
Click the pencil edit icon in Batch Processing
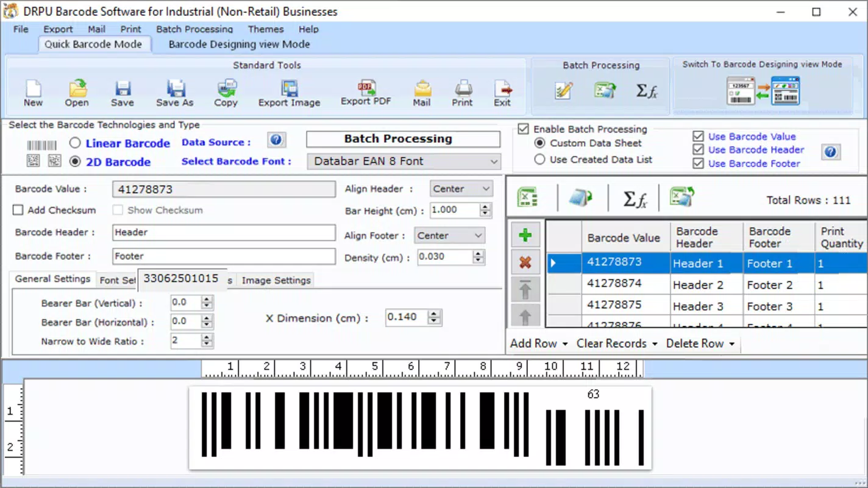564,90
